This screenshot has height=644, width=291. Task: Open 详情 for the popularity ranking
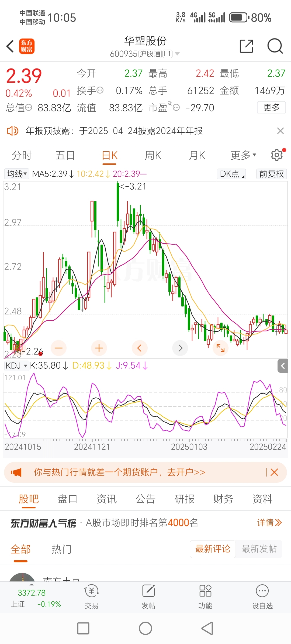pyautogui.click(x=269, y=523)
